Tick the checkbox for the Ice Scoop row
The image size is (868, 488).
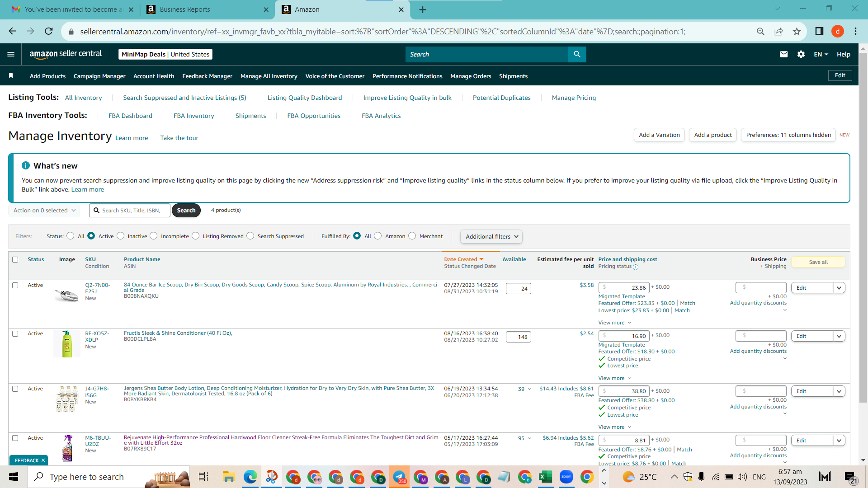point(15,285)
